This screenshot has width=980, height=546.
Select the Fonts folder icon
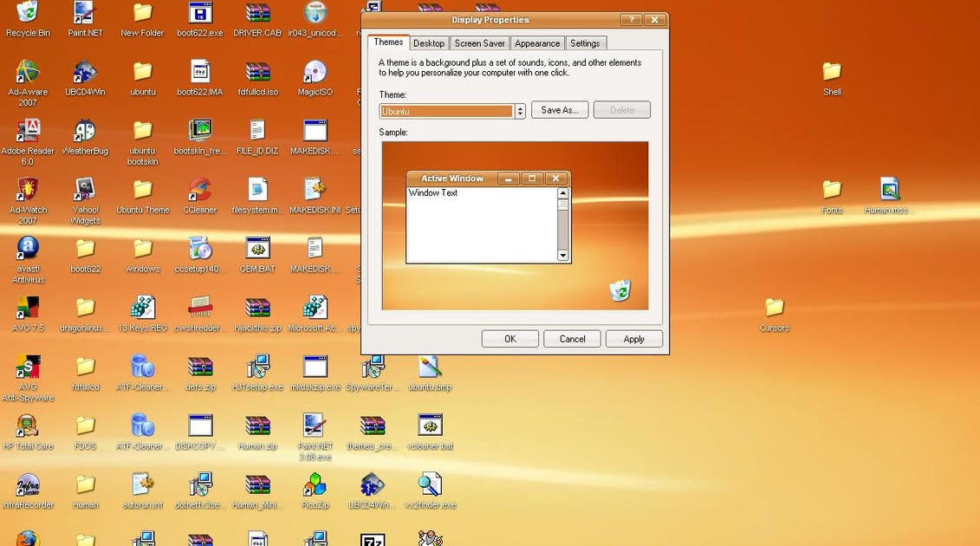832,190
